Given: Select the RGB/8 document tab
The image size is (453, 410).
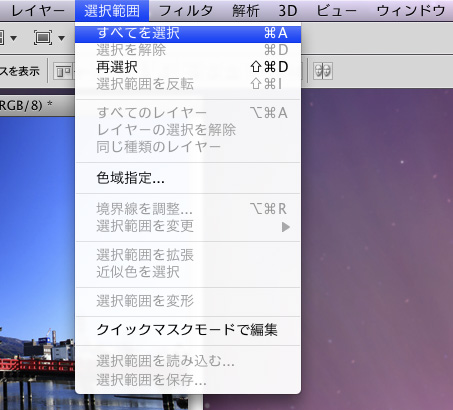Looking at the screenshot, I should click(26, 105).
